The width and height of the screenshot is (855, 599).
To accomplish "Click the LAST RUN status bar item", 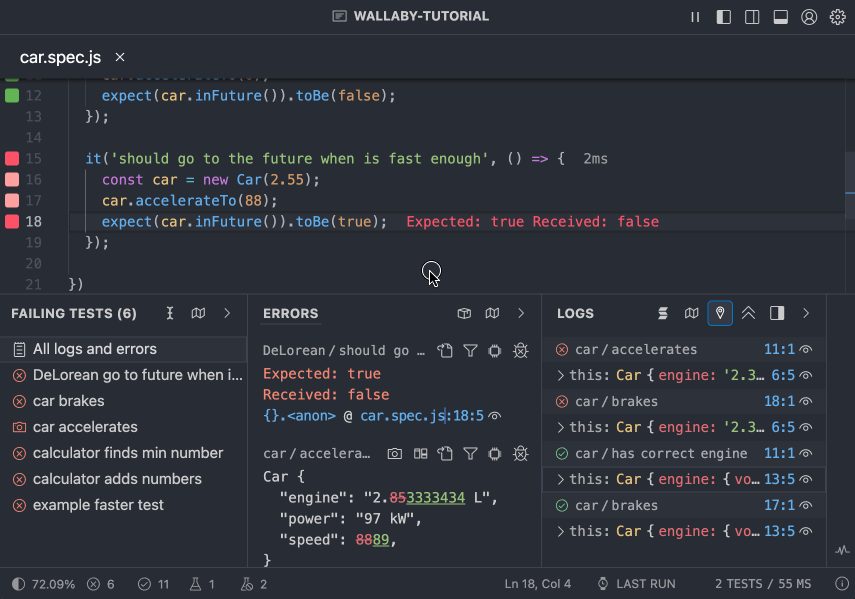I will [636, 584].
